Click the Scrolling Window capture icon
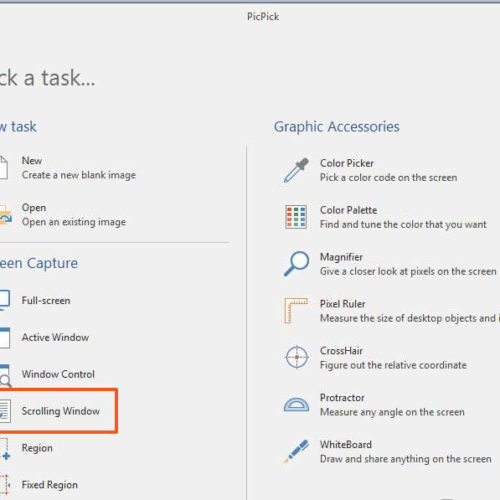The width and height of the screenshot is (500, 500). click(x=5, y=411)
